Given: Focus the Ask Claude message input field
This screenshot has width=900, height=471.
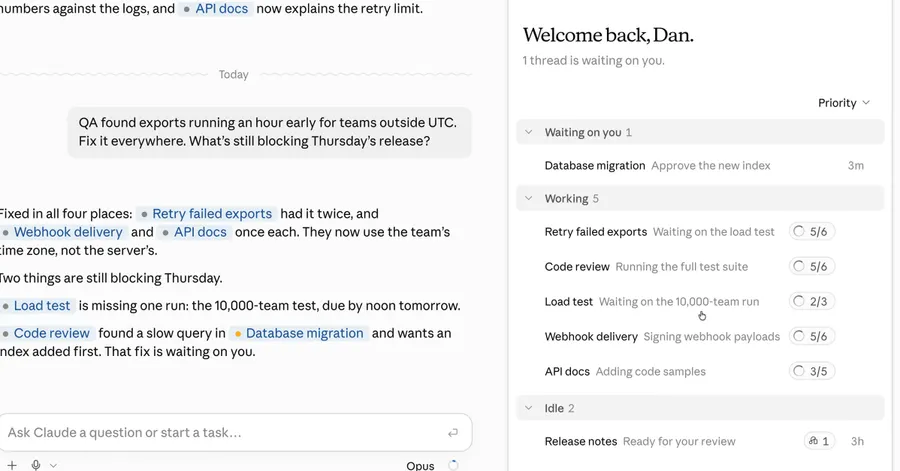Looking at the screenshot, I should pyautogui.click(x=235, y=433).
